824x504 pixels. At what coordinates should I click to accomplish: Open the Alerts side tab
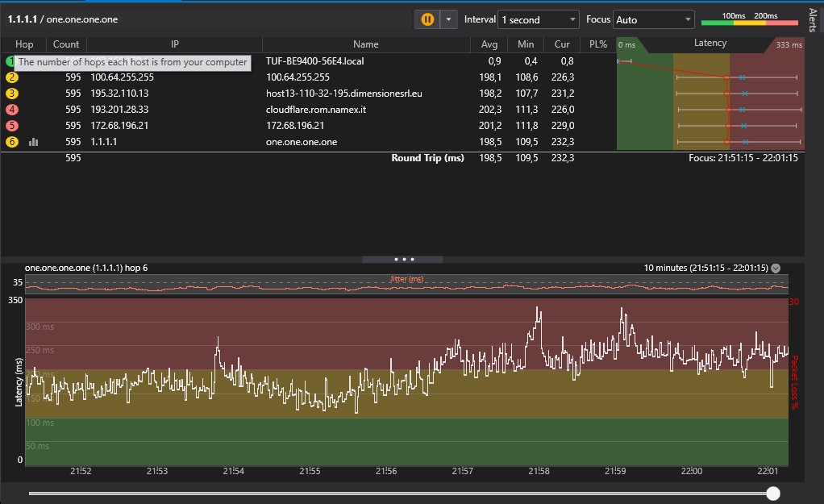tap(812, 20)
